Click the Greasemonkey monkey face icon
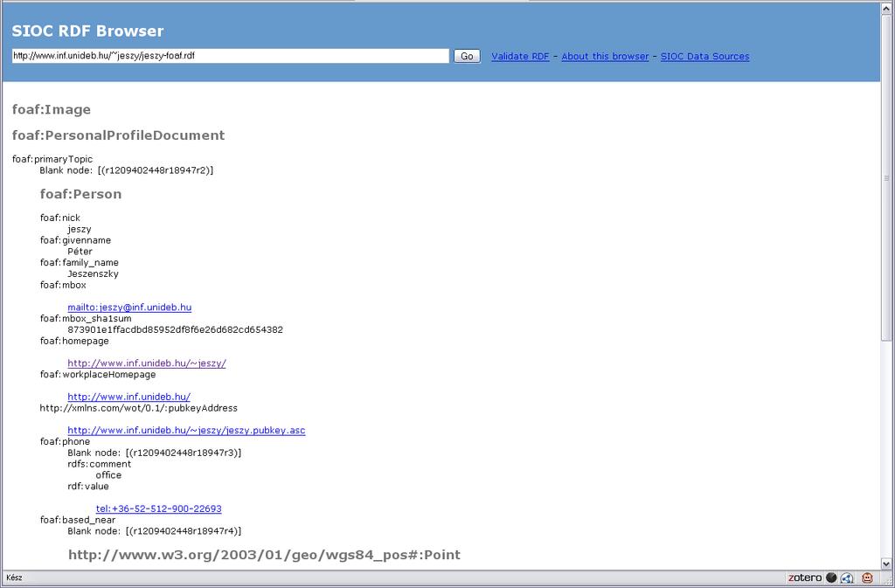Viewport: 895px width, 588px height. pyautogui.click(x=868, y=578)
